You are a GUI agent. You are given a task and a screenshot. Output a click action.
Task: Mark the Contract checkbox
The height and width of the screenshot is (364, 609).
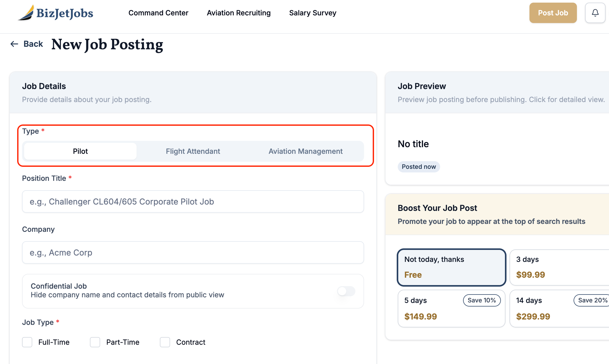coord(165,342)
